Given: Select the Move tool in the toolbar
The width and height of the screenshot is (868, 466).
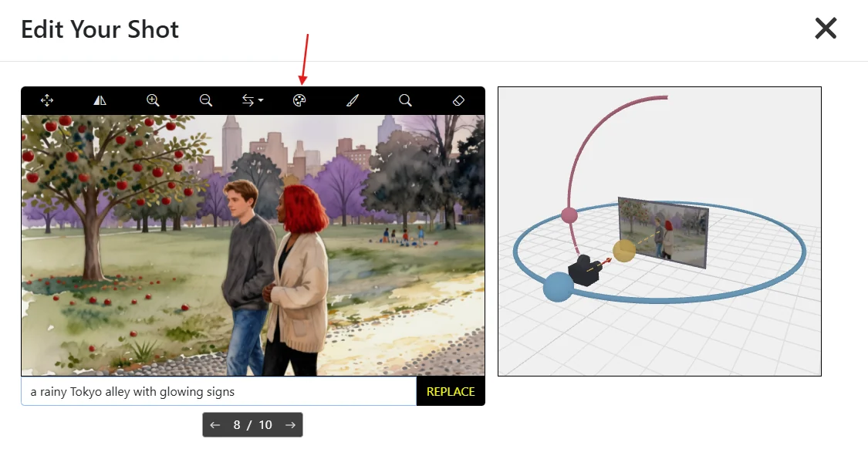Looking at the screenshot, I should point(47,100).
